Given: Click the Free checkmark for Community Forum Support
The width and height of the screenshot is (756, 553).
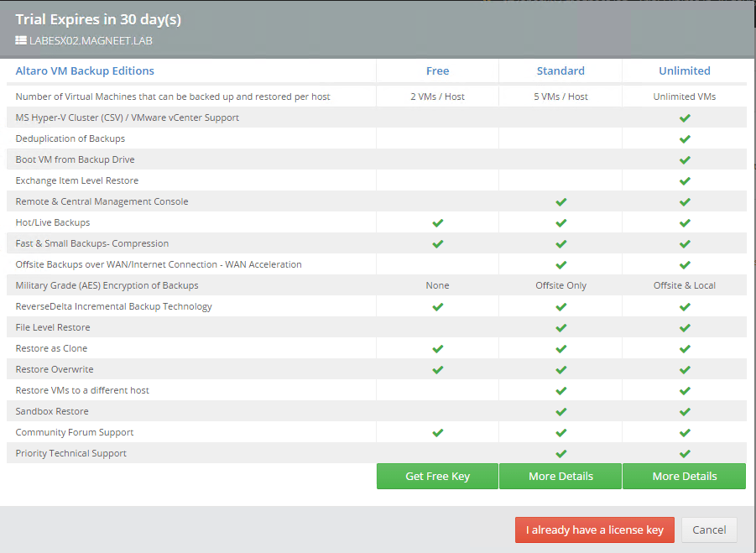Looking at the screenshot, I should point(437,432).
